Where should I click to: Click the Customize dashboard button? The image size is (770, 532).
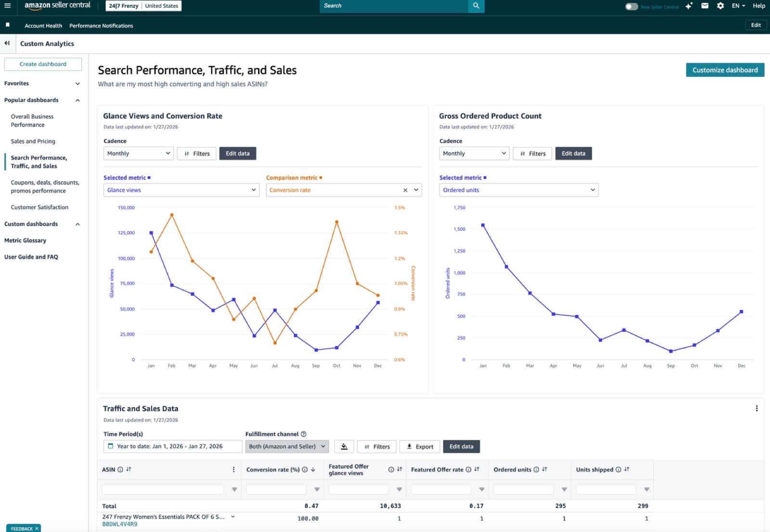click(725, 70)
